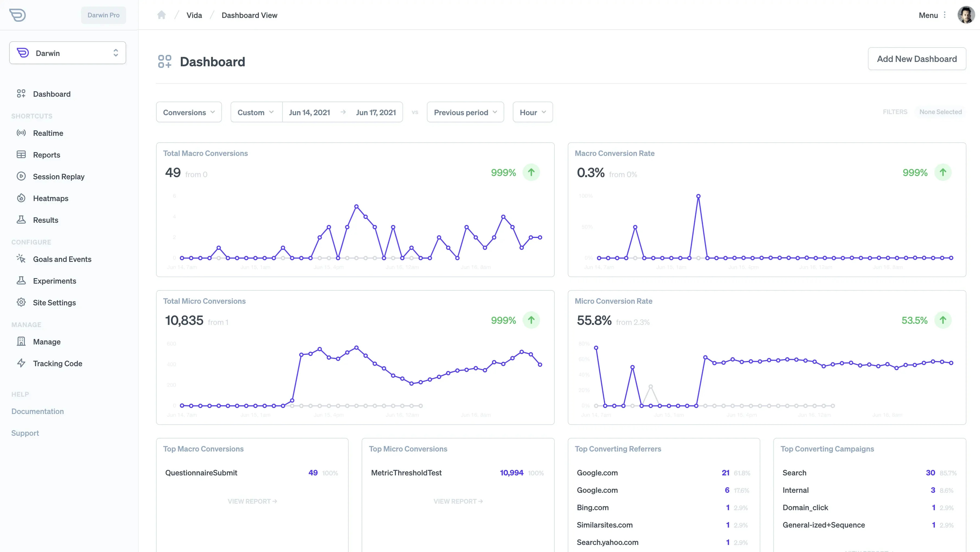Open the Experiments section
Screen dimensions: 980x552
(x=54, y=281)
